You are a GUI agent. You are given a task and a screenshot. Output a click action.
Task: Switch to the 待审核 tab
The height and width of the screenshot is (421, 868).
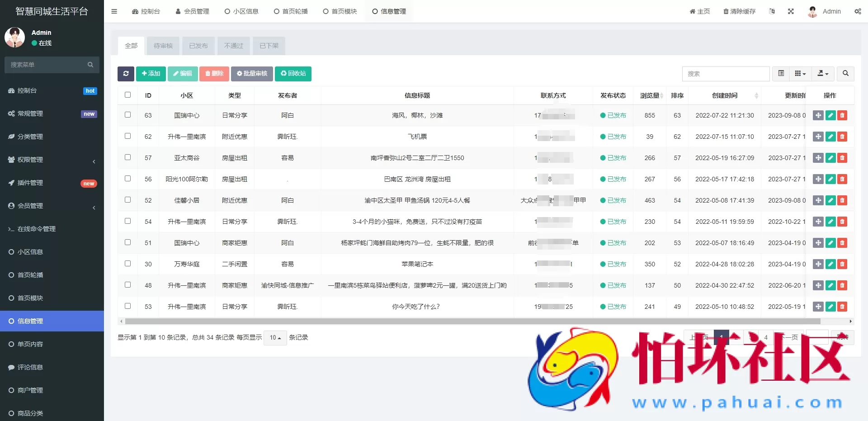pos(163,46)
